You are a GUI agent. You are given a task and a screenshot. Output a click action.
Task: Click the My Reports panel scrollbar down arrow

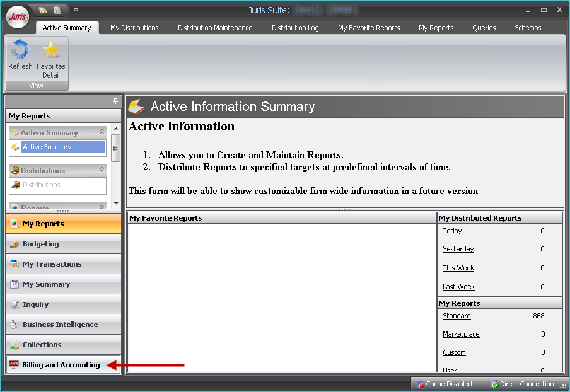pos(115,203)
